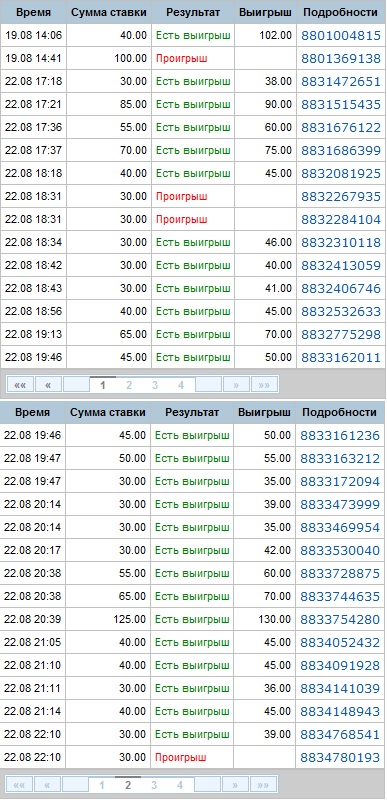Click 'Проигрыш' result in lower table
Viewport: 387px width, 802px height.
(x=180, y=758)
